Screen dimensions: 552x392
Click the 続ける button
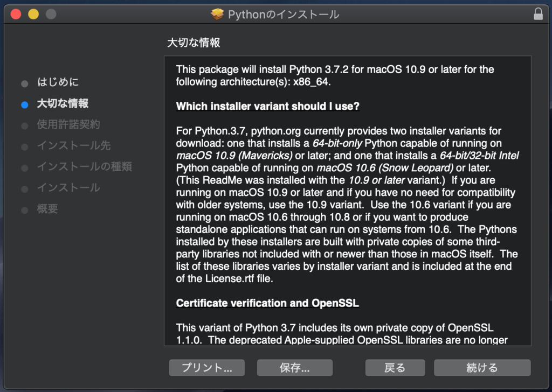tap(481, 368)
